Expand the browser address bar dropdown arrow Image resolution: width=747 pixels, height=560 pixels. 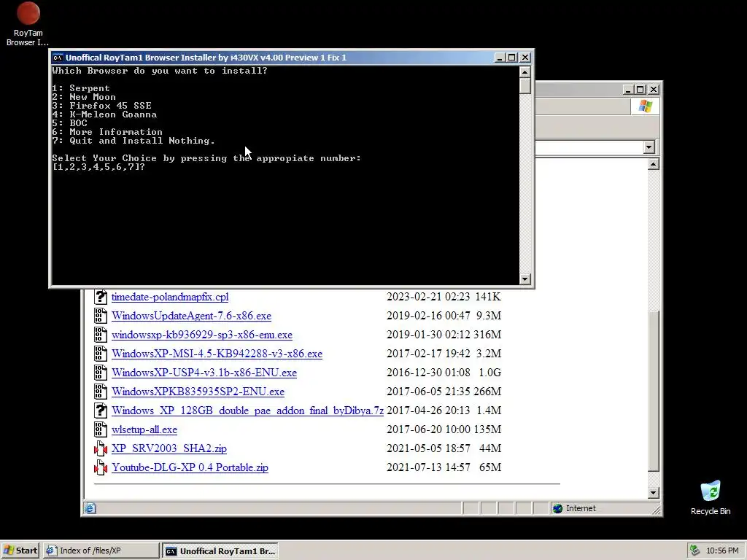[x=649, y=147]
